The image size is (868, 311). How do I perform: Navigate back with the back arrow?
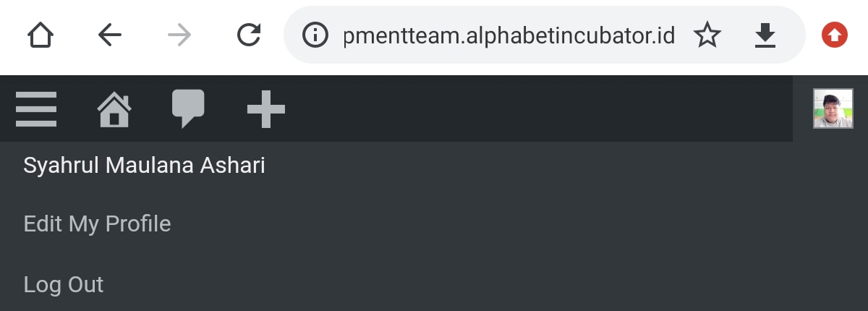point(109,35)
